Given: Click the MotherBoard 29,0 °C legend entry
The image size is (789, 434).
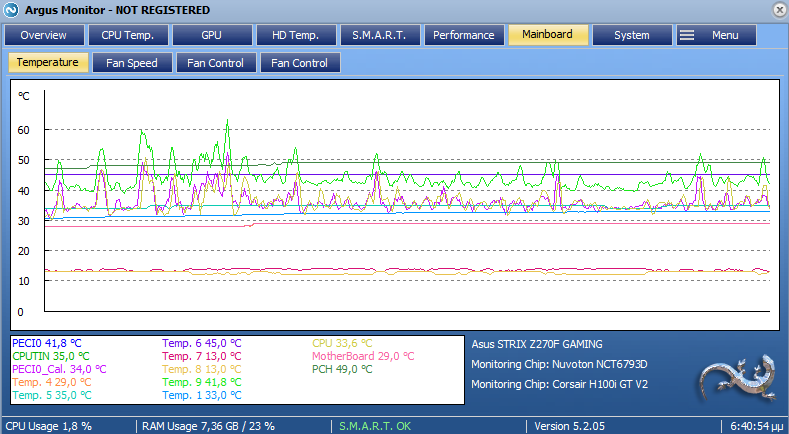Looking at the screenshot, I should coord(363,356).
